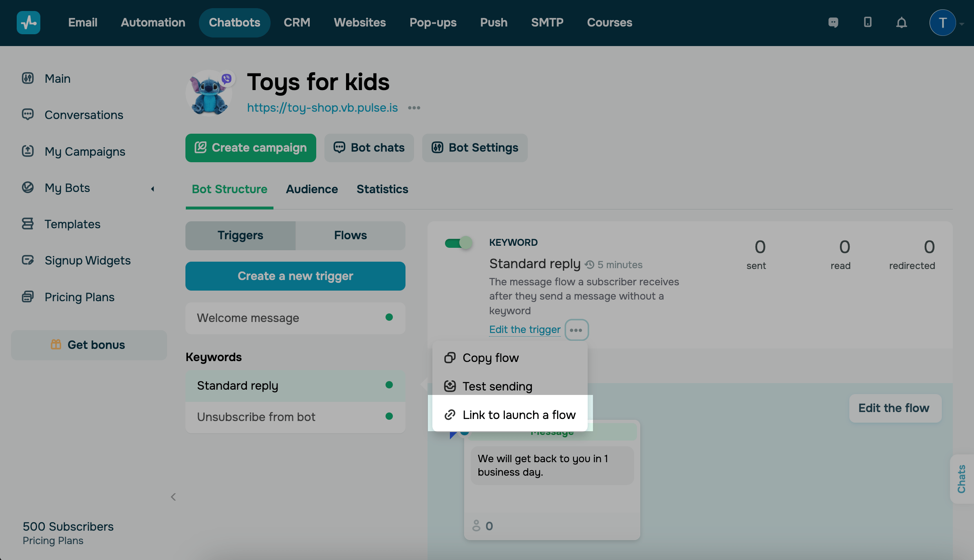
Task: Toggle off the Standard reply keyword trigger
Action: (x=458, y=243)
